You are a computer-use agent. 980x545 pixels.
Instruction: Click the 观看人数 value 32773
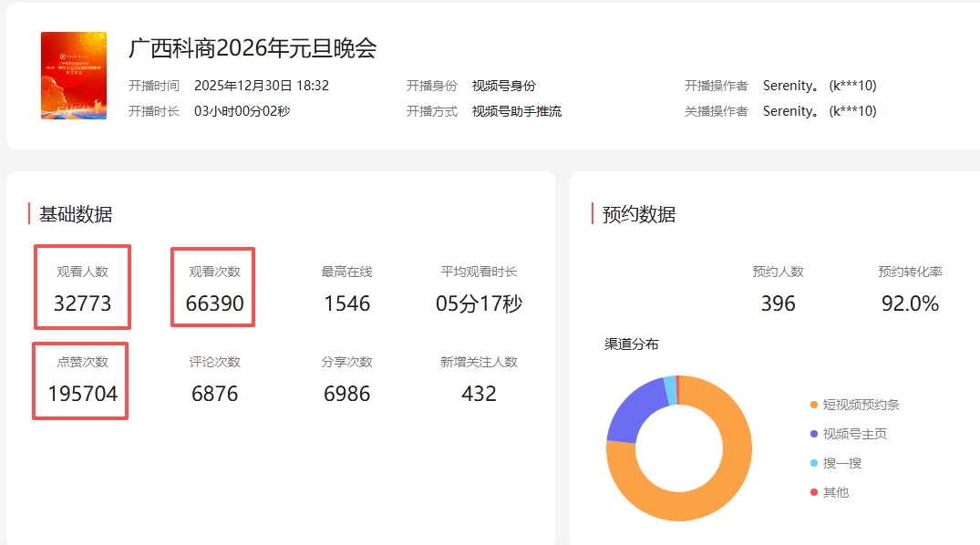pos(82,303)
